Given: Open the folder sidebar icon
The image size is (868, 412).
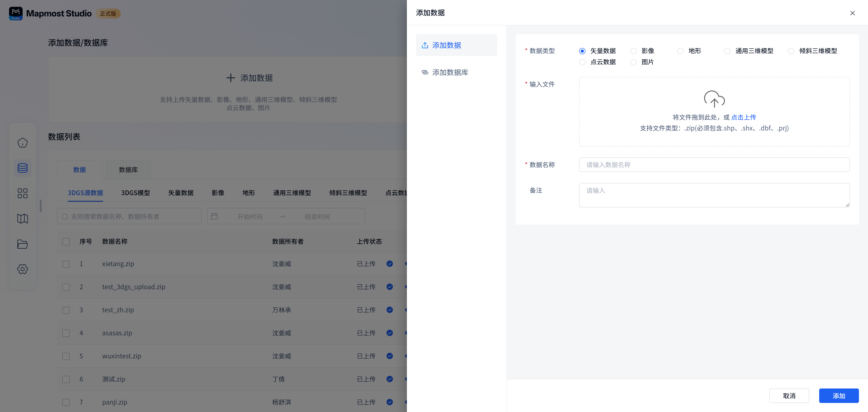Looking at the screenshot, I should [x=23, y=244].
